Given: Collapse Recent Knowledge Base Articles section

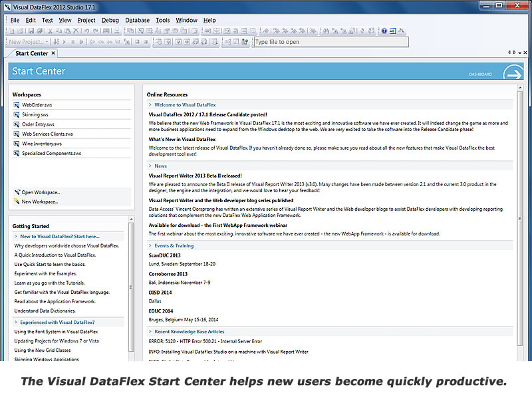Looking at the screenshot, I should click(x=150, y=331).
